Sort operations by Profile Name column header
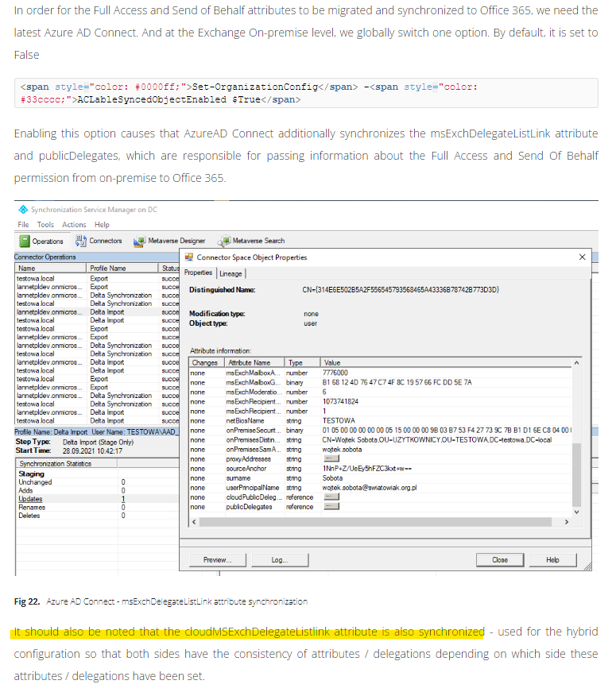 tap(122, 269)
